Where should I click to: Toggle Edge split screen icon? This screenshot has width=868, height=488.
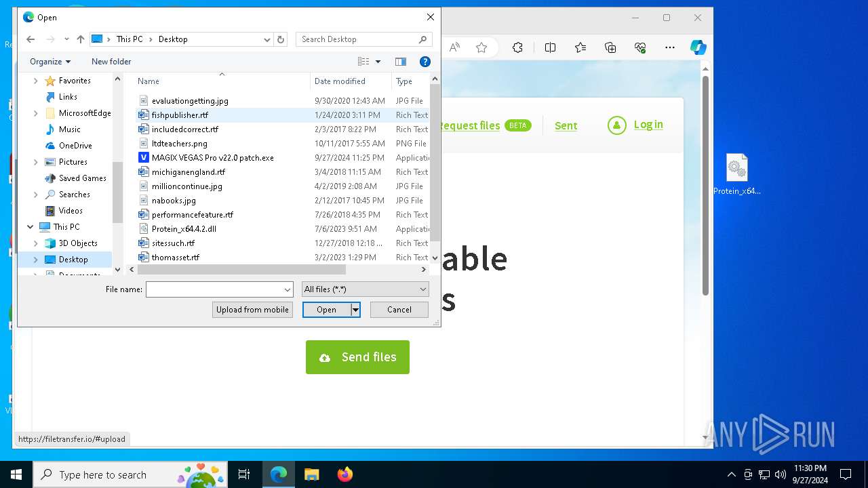tap(551, 47)
